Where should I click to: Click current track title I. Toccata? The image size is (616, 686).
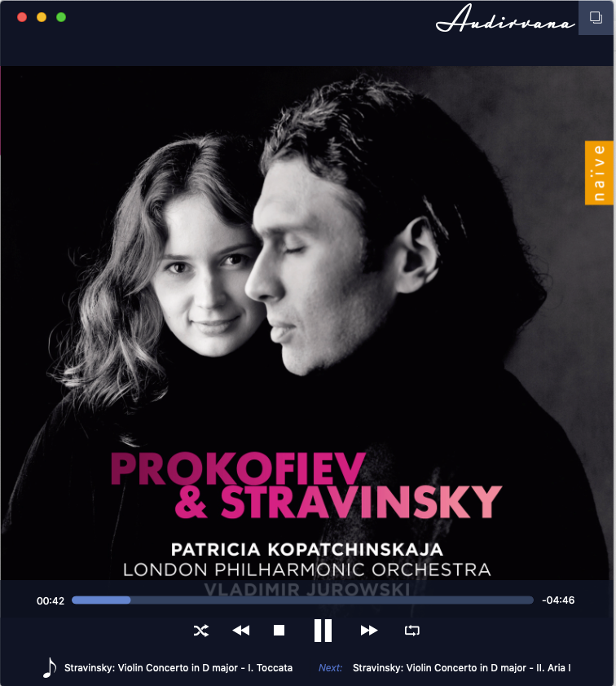(178, 668)
